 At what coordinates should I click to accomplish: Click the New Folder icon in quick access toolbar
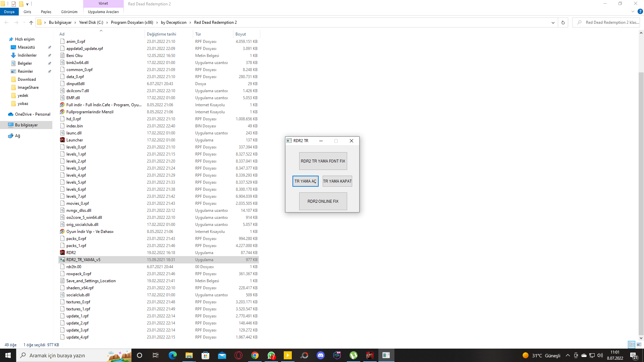coord(21,4)
